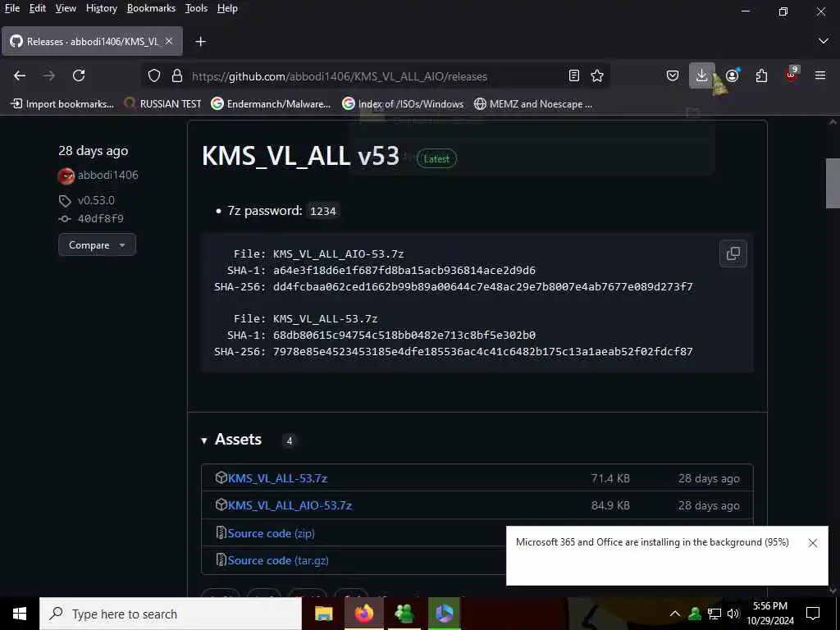This screenshot has height=630, width=840.
Task: Show hidden system tray icons
Action: [x=675, y=614]
